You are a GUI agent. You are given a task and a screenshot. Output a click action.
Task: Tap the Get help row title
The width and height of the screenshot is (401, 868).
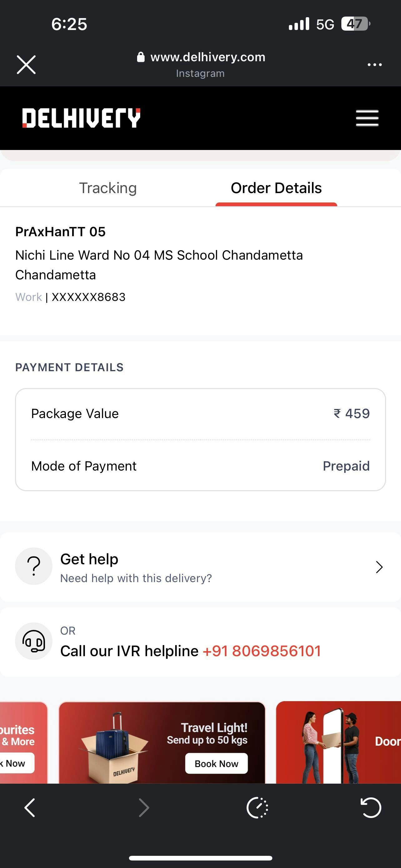[x=89, y=559]
